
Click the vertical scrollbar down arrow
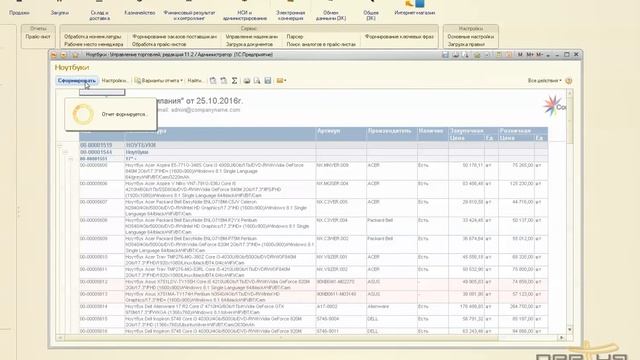pos(569,329)
